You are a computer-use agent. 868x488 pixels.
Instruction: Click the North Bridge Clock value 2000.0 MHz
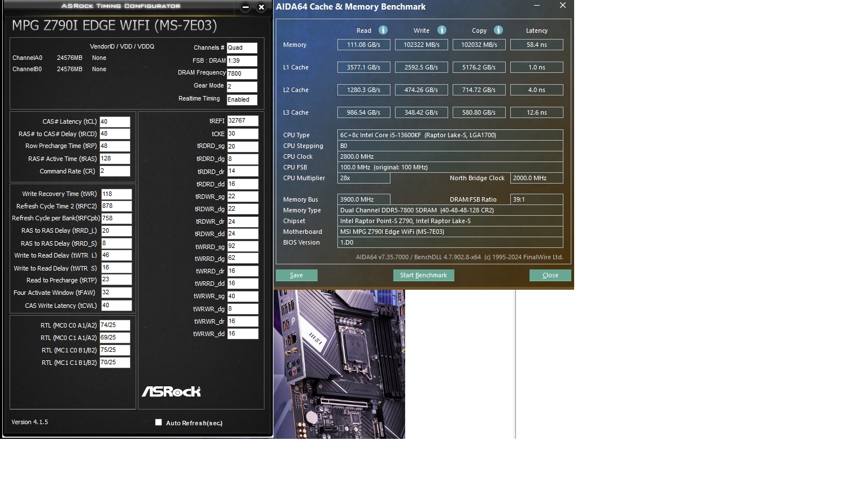[x=537, y=178]
